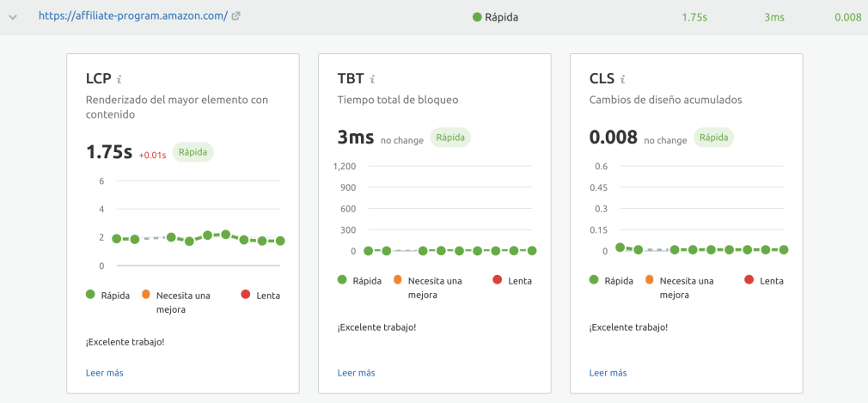Screen dimensions: 868x403
Task: Click the 0.008 value in header row
Action: [848, 17]
